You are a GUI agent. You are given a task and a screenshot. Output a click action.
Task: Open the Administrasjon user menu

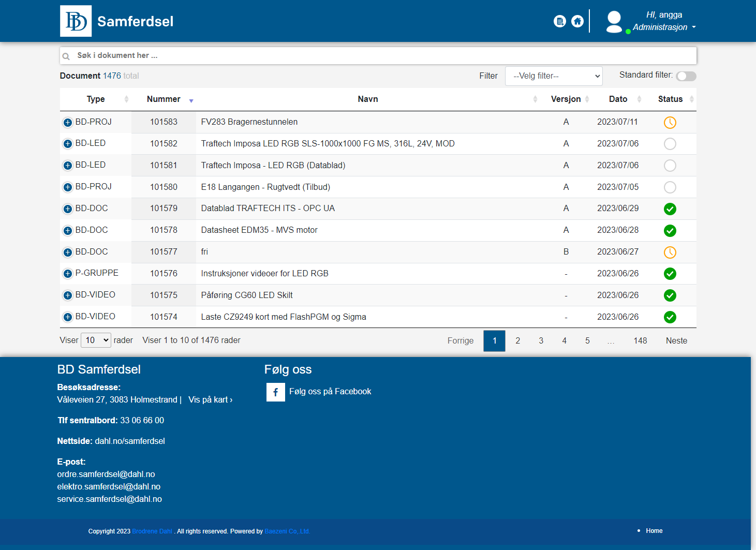(664, 27)
